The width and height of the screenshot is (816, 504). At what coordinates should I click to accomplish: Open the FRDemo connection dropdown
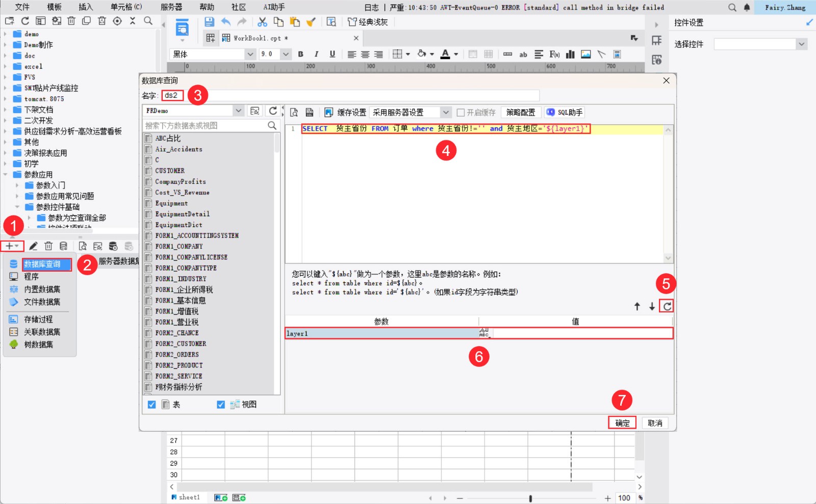(x=238, y=111)
